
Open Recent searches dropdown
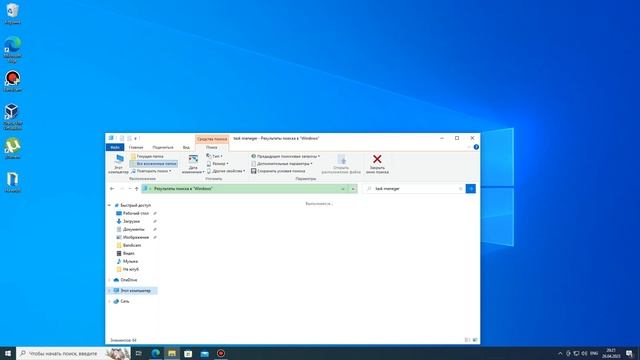coord(285,156)
